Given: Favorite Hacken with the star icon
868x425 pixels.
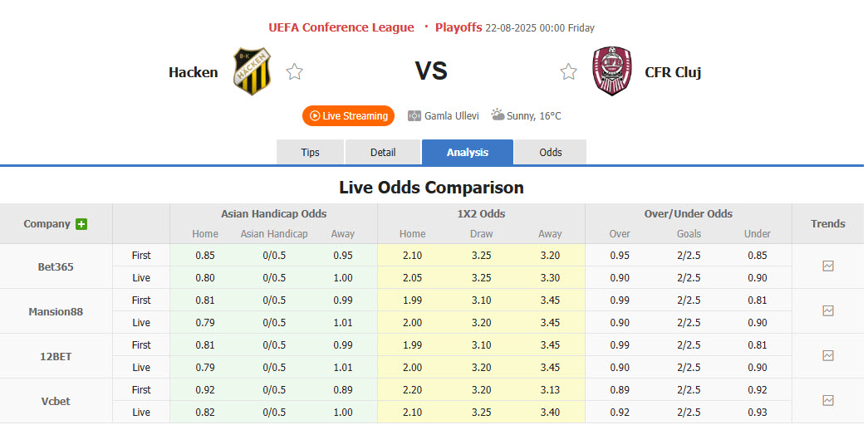Looking at the screenshot, I should (294, 72).
